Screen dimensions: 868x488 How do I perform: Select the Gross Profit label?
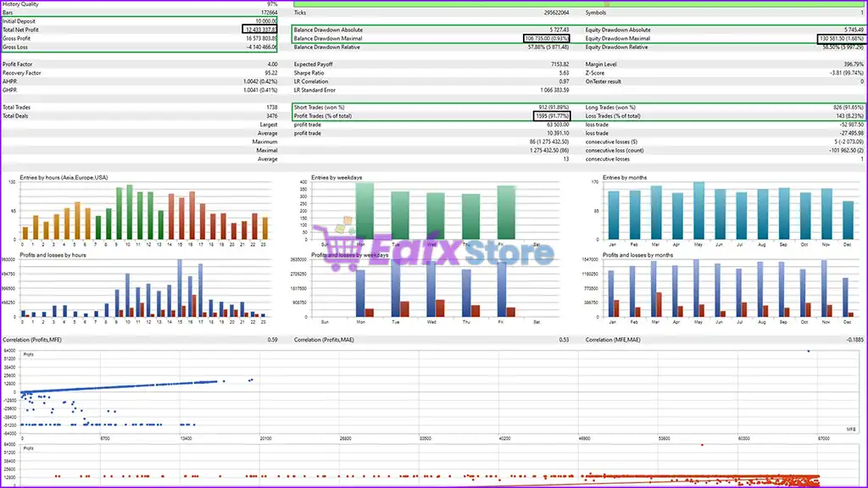click(x=17, y=39)
